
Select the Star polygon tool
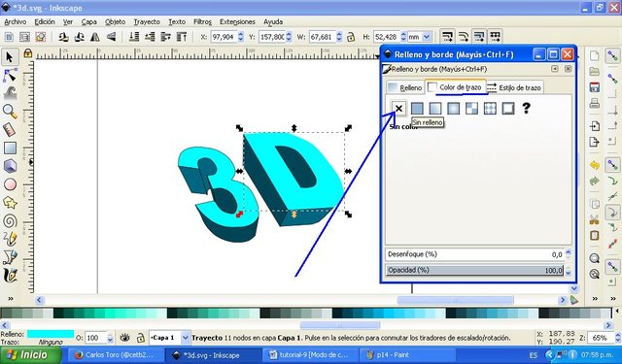click(10, 203)
